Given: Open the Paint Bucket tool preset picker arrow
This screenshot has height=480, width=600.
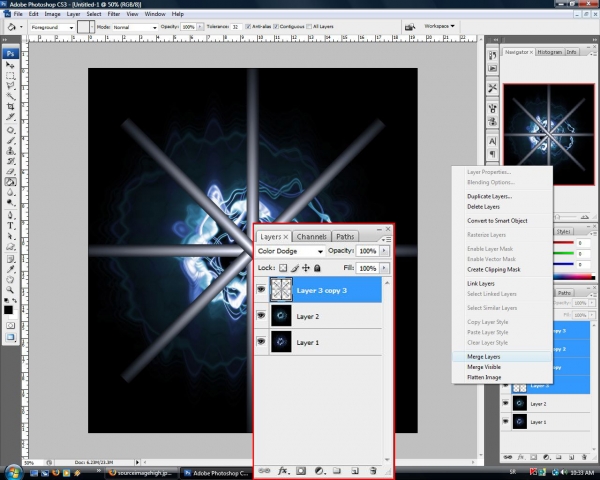Looking at the screenshot, I should coord(21,27).
